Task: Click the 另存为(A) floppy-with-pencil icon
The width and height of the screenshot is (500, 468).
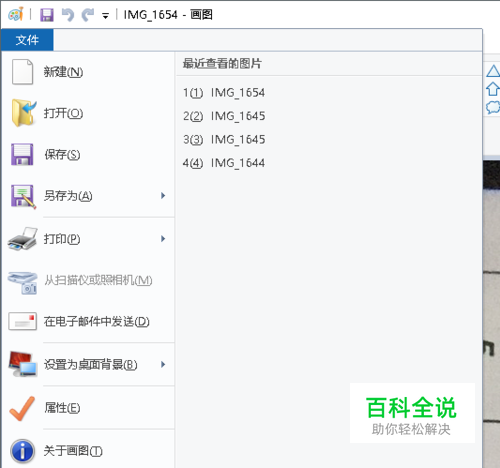Action: (23, 196)
